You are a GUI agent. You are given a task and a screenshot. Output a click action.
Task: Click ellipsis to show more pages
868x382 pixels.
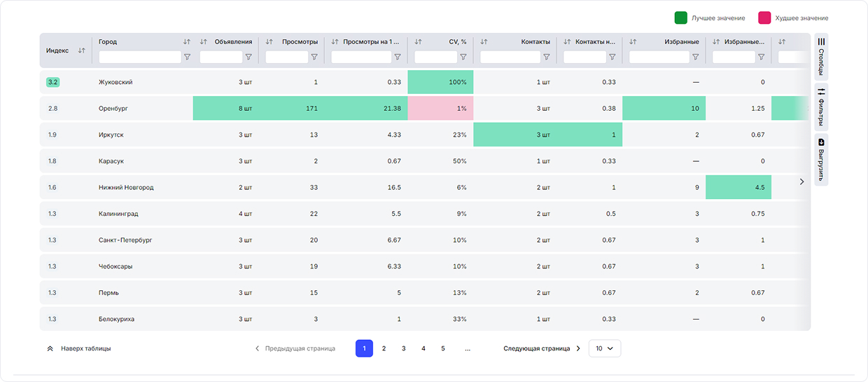coord(468,348)
